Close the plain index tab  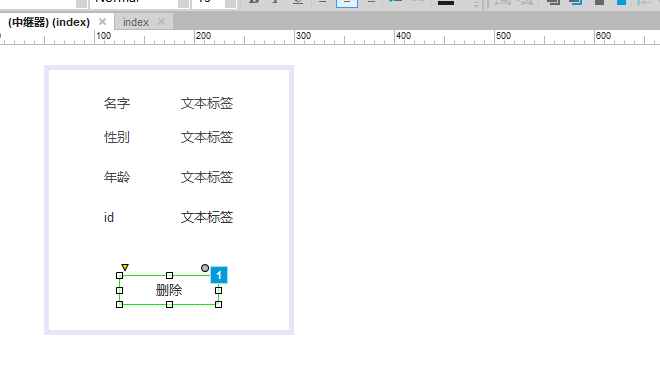point(161,21)
